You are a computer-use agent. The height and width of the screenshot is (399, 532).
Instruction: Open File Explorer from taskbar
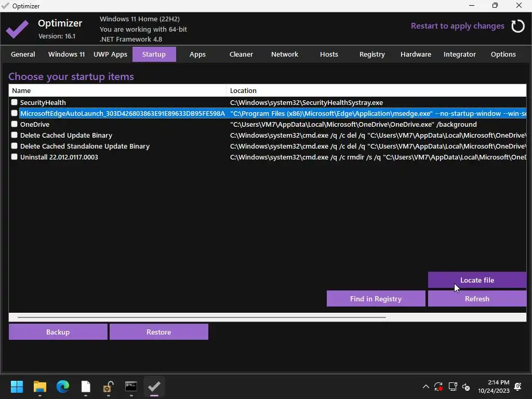coord(39,387)
